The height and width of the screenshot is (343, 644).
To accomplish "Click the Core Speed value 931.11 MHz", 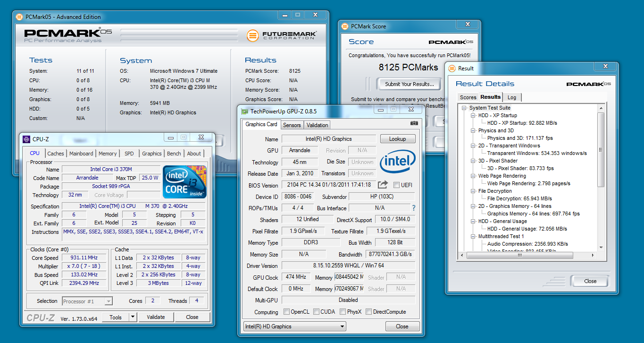I will [x=85, y=258].
